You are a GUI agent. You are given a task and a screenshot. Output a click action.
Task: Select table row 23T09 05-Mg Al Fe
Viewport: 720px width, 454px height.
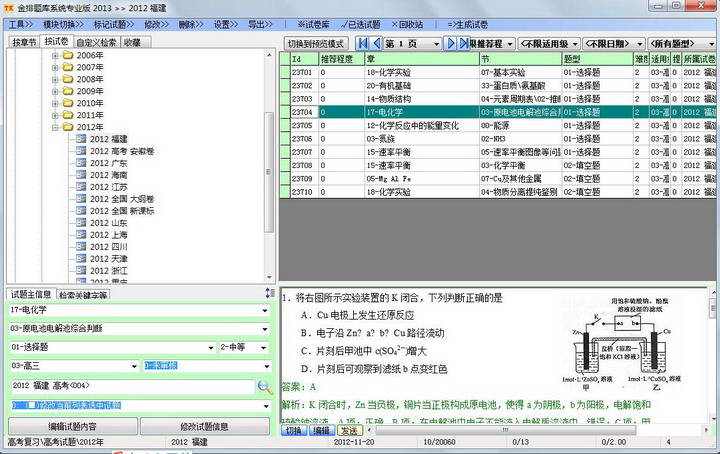498,179
